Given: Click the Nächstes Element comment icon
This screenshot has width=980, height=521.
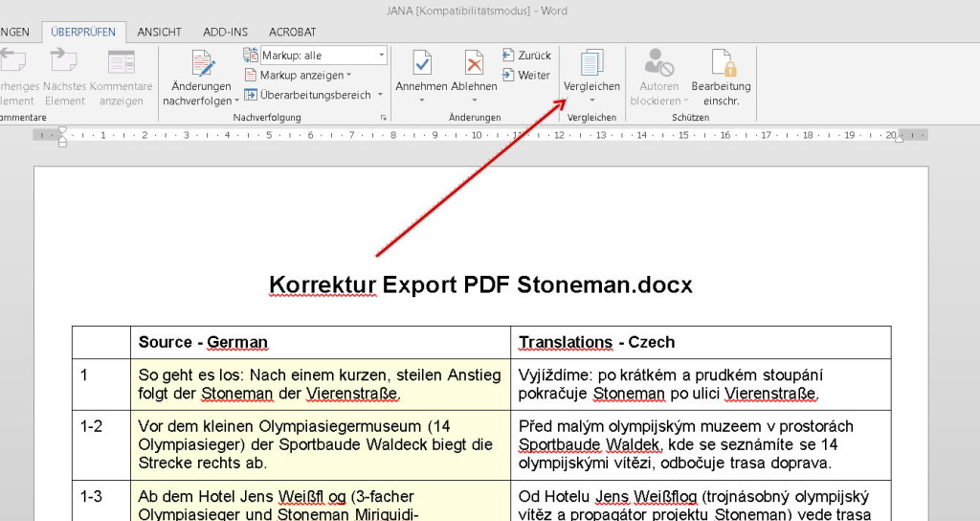Looking at the screenshot, I should pos(64,62).
